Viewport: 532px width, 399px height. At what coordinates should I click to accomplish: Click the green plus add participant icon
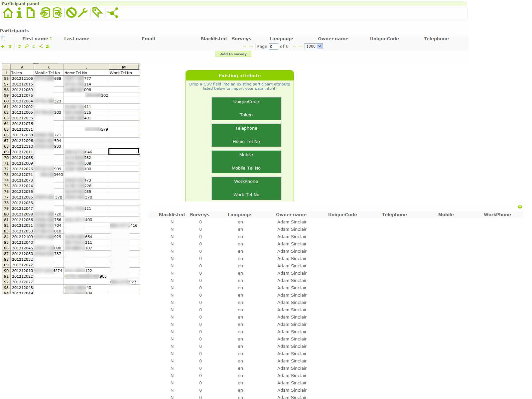coord(3,47)
